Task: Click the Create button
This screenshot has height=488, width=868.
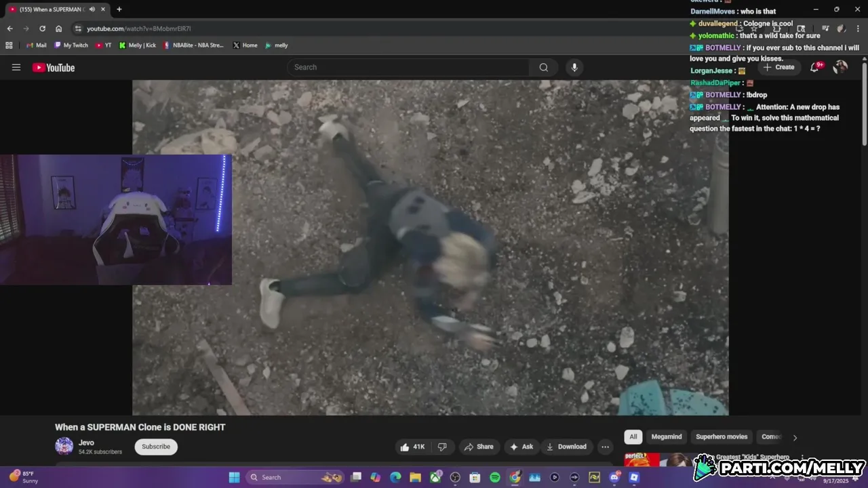Action: point(778,67)
